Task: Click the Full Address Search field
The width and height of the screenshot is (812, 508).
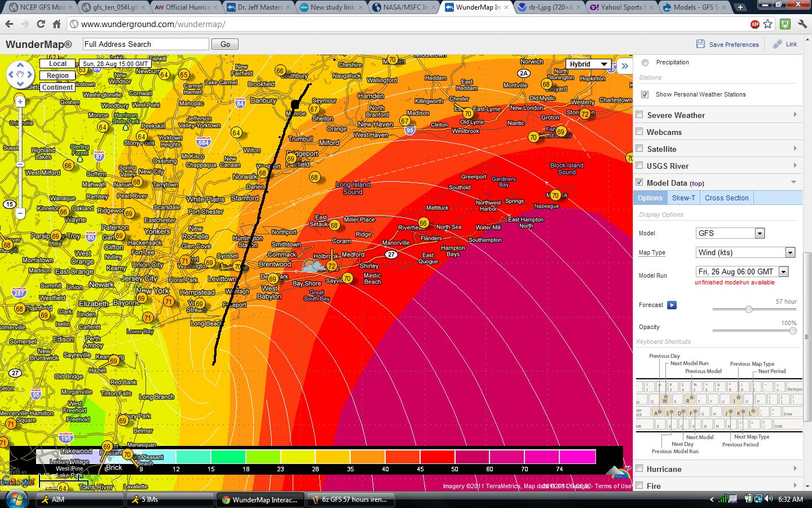Action: click(x=145, y=44)
